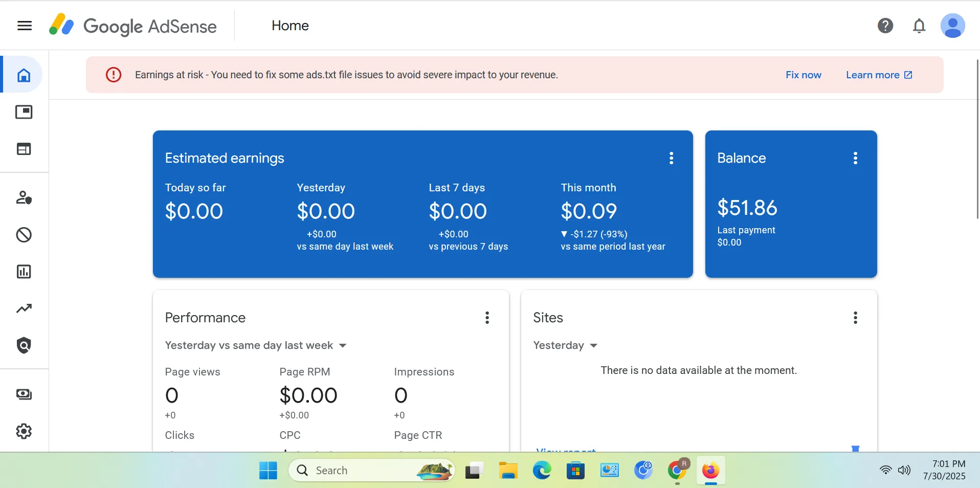Open Task View from the taskbar
Screen dimensions: 980x488
pos(474,471)
